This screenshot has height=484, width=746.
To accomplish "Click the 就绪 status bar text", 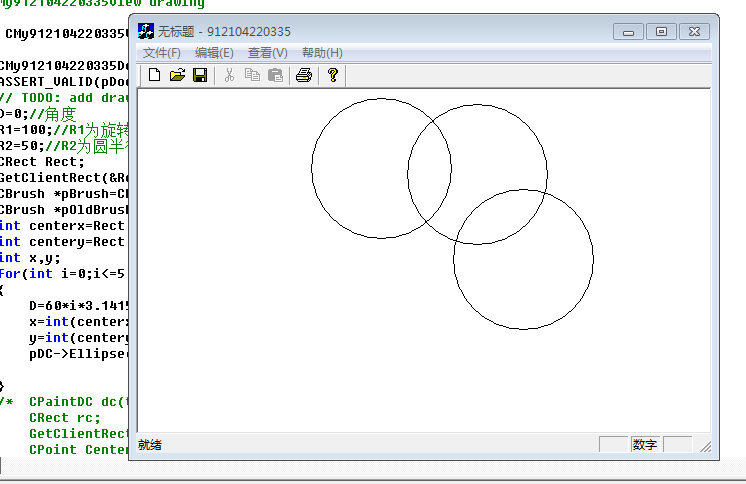I will 150,445.
